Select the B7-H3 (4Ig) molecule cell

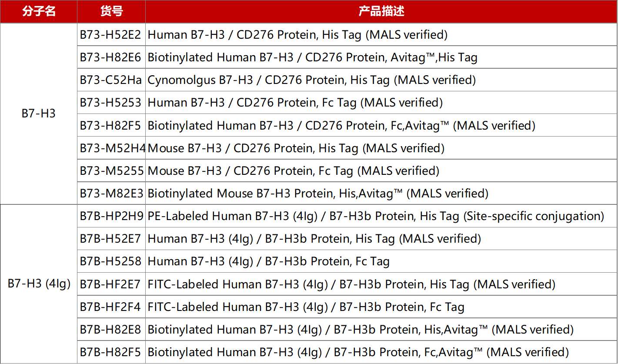39,284
